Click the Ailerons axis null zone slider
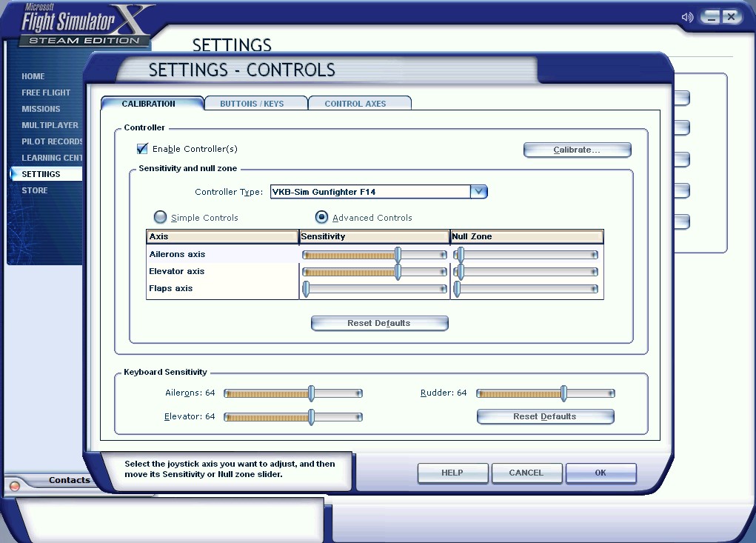This screenshot has height=543, width=756. coord(526,254)
